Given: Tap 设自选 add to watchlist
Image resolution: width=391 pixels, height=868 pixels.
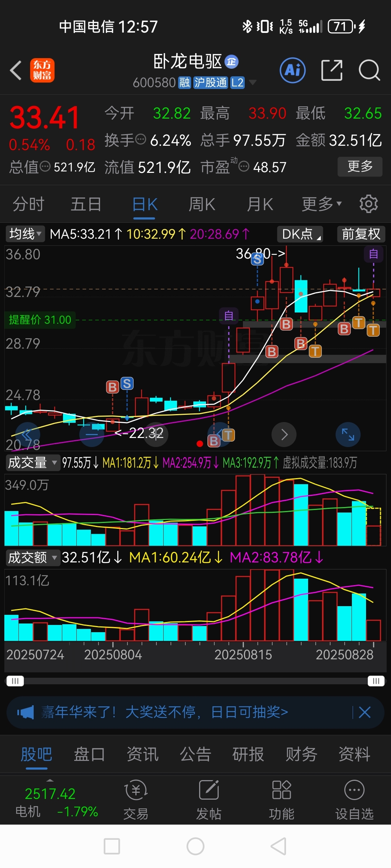Looking at the screenshot, I should coord(354,800).
